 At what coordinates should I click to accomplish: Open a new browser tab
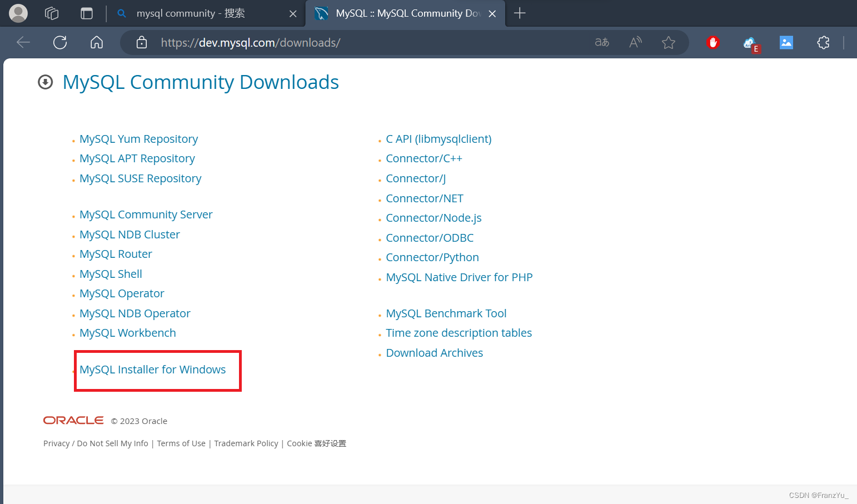tap(520, 13)
